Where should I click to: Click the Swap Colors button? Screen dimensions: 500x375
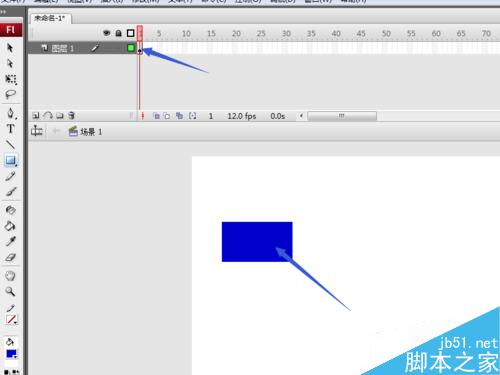16,372
